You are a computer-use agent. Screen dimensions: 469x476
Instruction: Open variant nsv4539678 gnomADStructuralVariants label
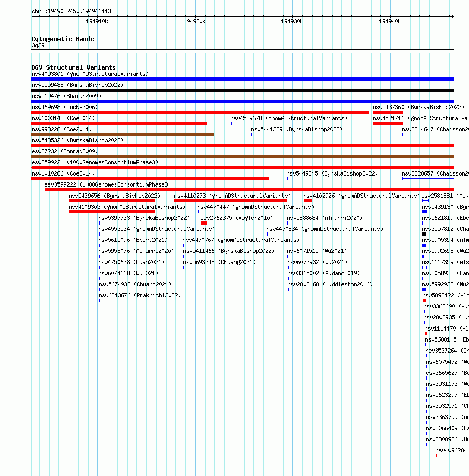click(289, 119)
